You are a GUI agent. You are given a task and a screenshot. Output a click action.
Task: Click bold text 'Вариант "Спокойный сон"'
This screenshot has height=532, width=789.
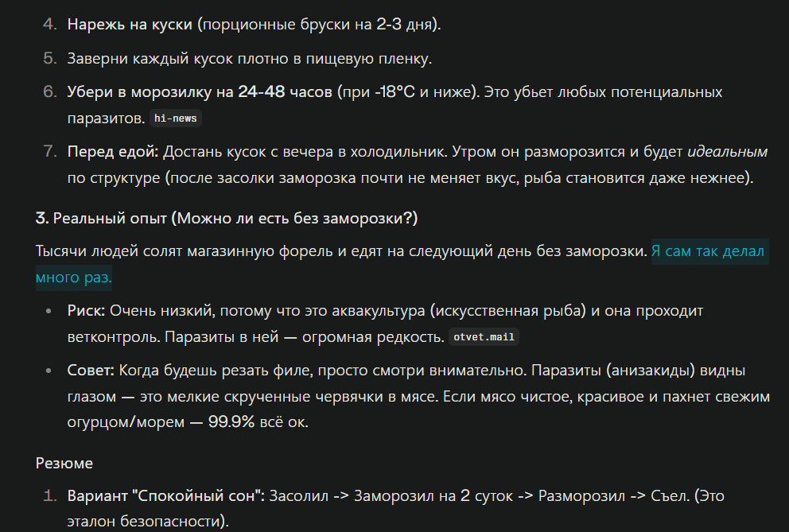pos(165,495)
